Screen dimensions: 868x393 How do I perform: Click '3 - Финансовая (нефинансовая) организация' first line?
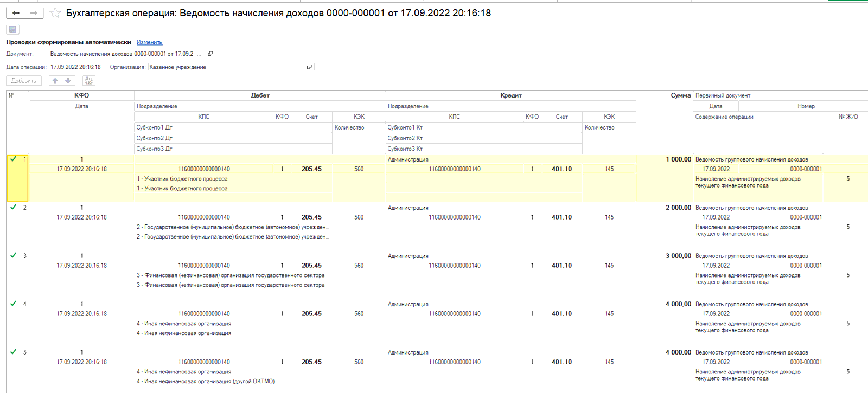(231, 275)
